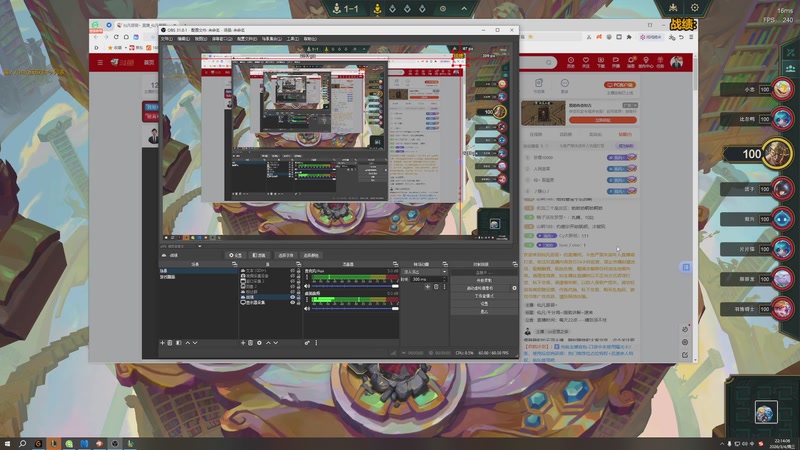The image size is (800, 450).
Task: Mute 麦克风/Aux channel speaker icon
Action: pyautogui.click(x=307, y=286)
